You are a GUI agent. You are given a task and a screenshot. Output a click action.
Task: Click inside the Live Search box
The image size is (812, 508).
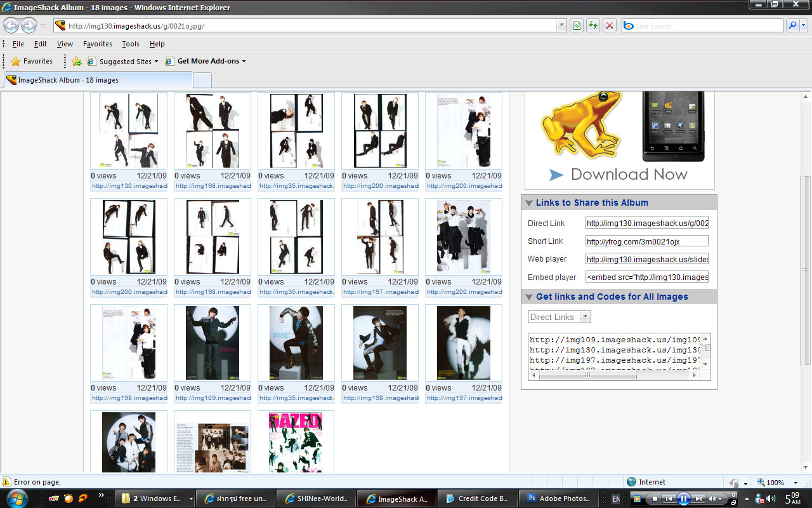[702, 26]
